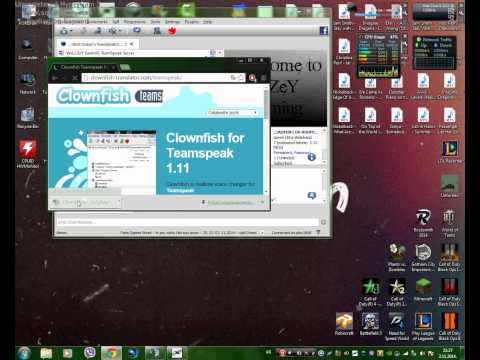The image size is (480, 360).
Task: Open the emoticon icon beside the chat input
Action: (x=323, y=222)
